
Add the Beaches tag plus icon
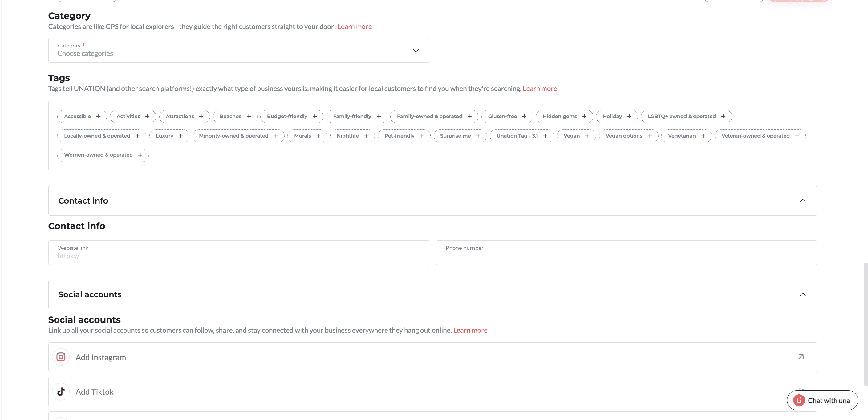pos(249,116)
